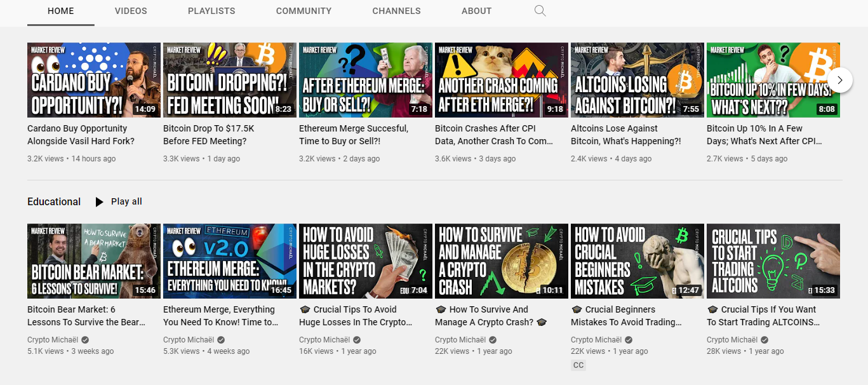
Task: Click title Crucial Tips If You Want To Start Trading ALTCOINS
Action: 763,316
